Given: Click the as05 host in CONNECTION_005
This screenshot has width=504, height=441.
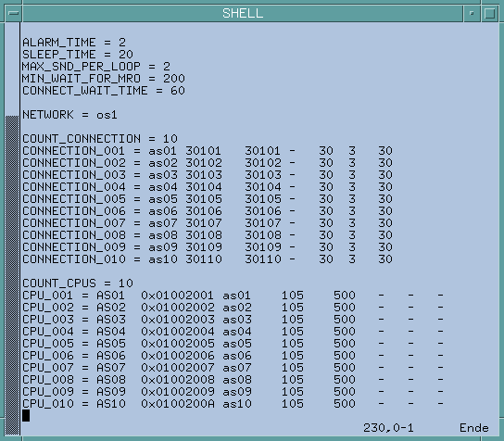Looking at the screenshot, I should [163, 199].
